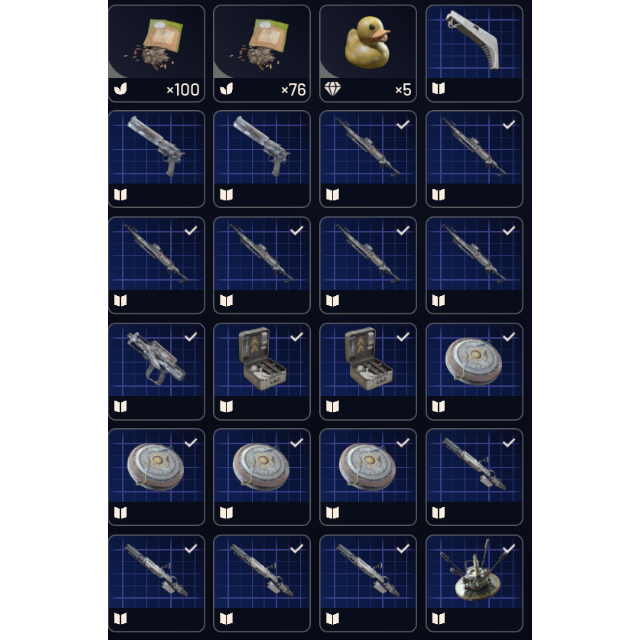The image size is (640, 640).
Task: Toggle checkmark on submachine gun blueprint
Action: pyautogui.click(x=191, y=337)
